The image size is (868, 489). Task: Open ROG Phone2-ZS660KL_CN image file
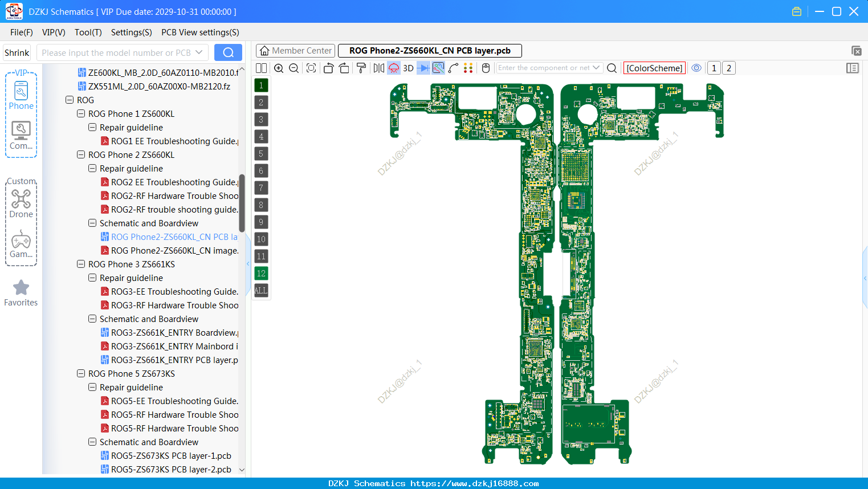pos(170,250)
